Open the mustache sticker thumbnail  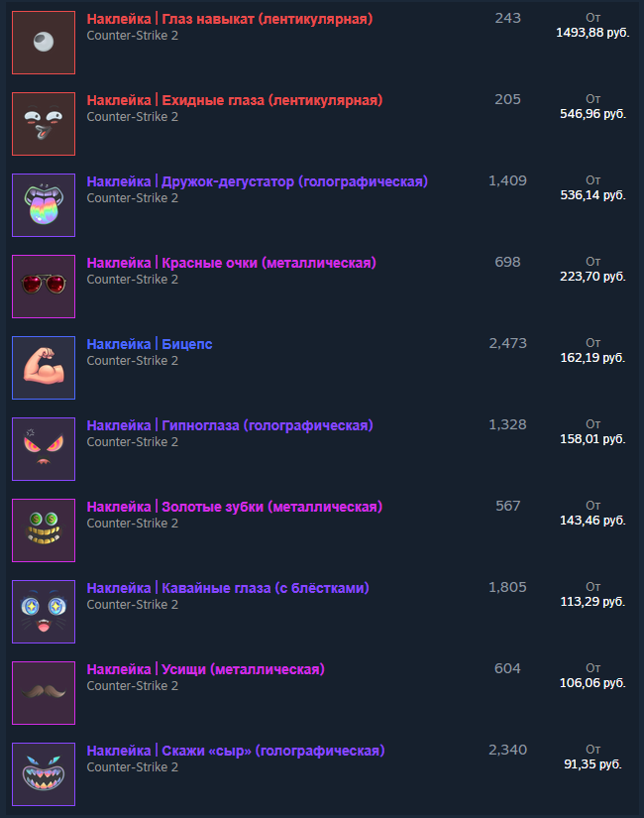point(44,693)
